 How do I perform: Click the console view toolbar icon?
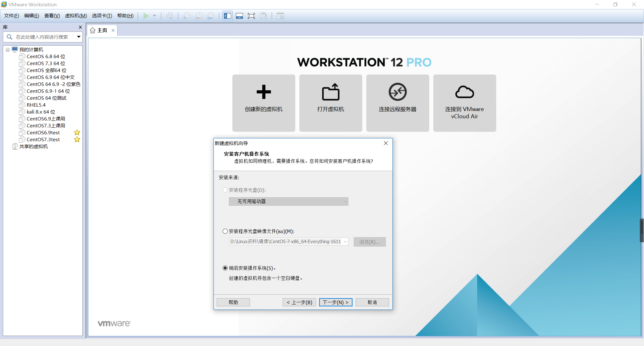pyautogui.click(x=280, y=16)
